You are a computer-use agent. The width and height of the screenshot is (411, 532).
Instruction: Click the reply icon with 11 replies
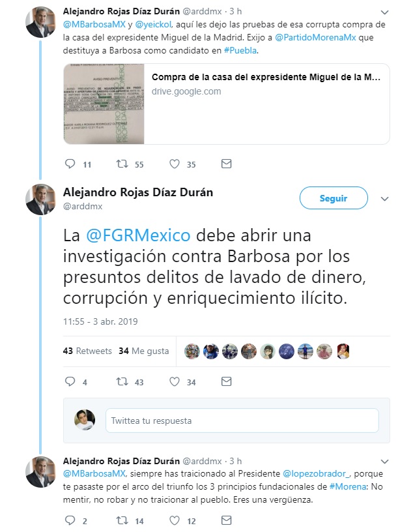click(70, 164)
